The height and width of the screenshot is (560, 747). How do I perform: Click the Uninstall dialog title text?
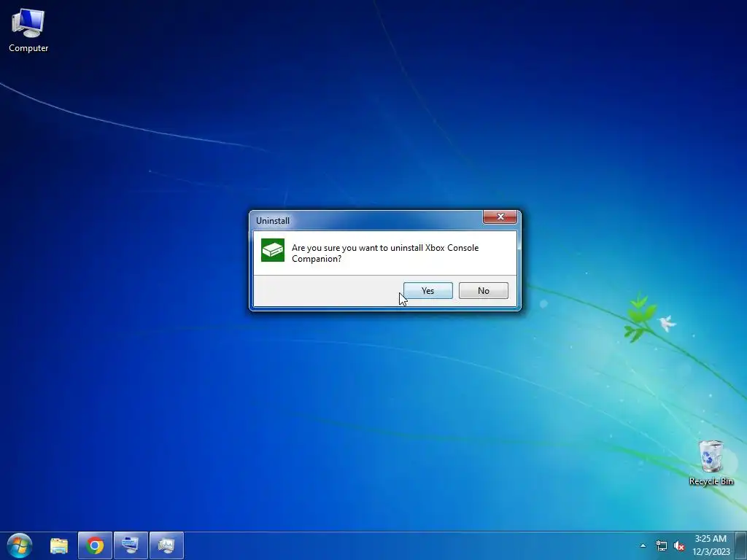pos(273,221)
